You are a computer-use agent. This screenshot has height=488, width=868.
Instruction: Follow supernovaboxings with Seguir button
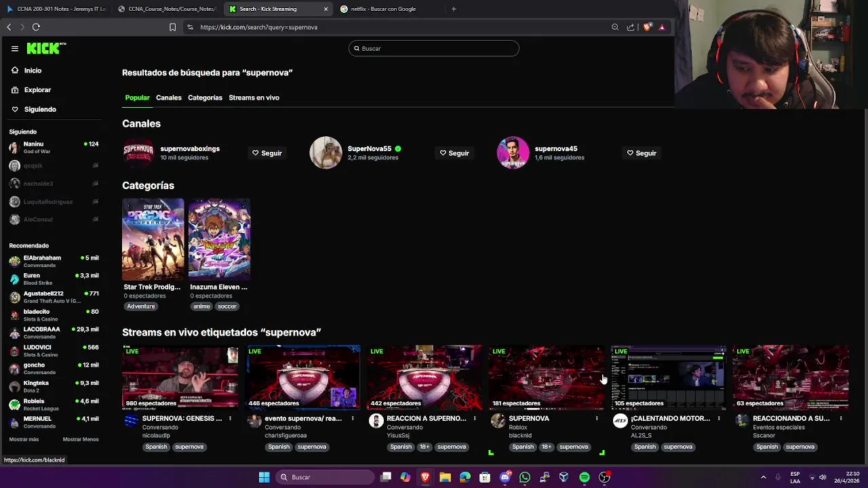267,153
